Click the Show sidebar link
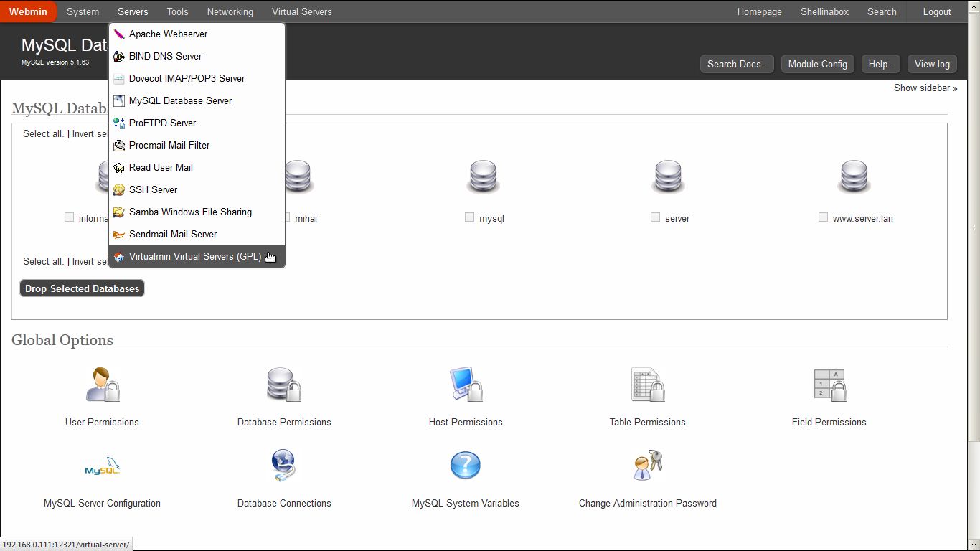980x551 pixels. point(925,88)
